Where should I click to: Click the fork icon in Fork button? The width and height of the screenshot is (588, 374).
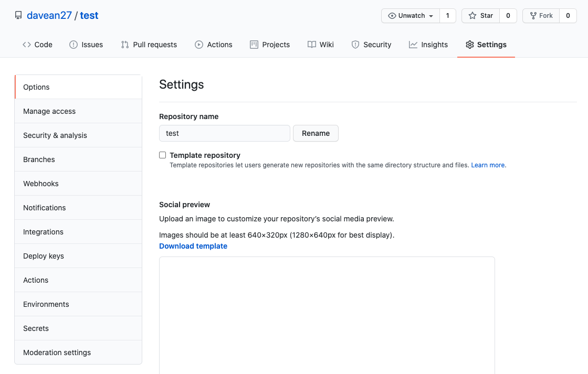point(533,16)
